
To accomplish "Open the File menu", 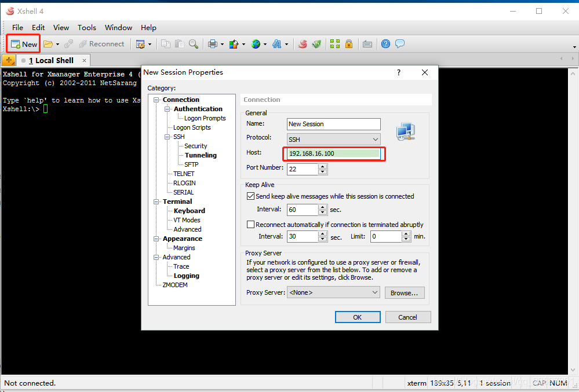I will tap(18, 28).
